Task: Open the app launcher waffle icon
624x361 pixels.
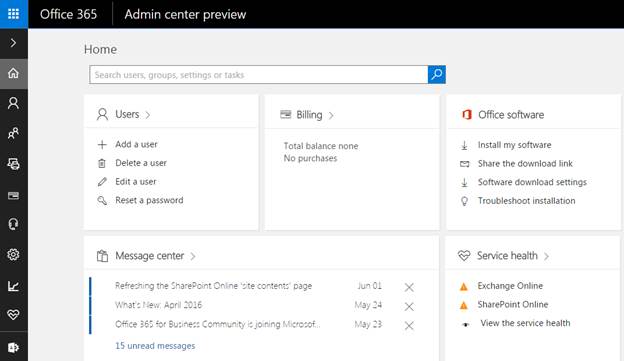Action: click(14, 14)
